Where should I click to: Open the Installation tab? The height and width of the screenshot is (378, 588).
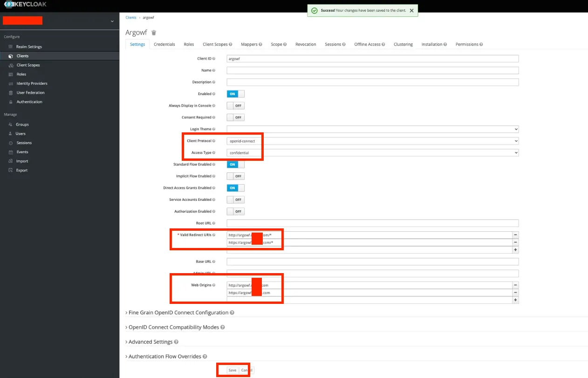[434, 44]
